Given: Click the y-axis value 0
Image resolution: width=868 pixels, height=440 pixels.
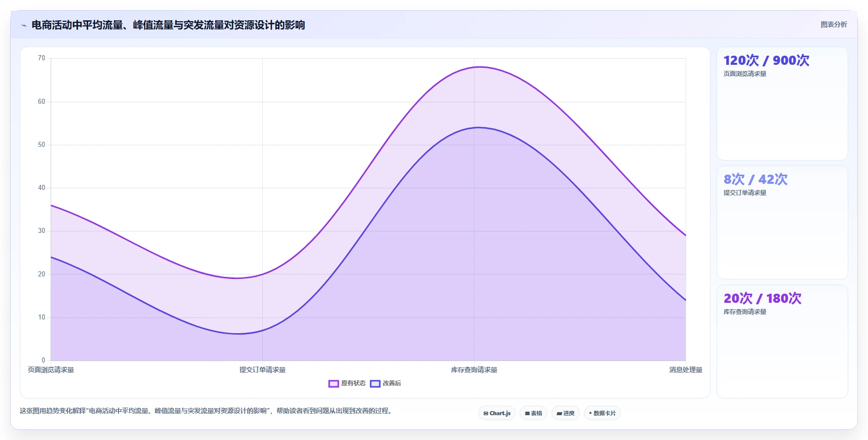Looking at the screenshot, I should (44, 361).
